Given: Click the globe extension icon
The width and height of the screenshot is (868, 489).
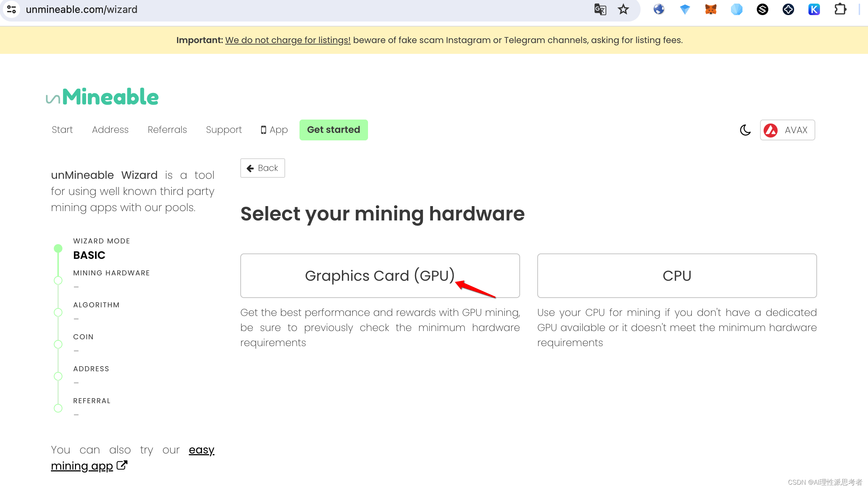Looking at the screenshot, I should click(x=659, y=9).
